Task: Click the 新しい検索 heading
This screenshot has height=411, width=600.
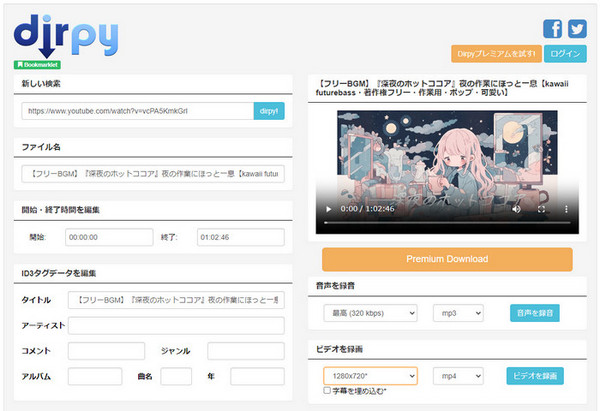Action: tap(41, 84)
